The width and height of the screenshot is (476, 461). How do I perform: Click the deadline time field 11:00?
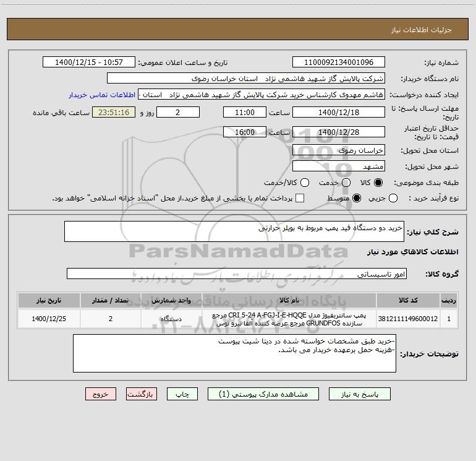(245, 112)
